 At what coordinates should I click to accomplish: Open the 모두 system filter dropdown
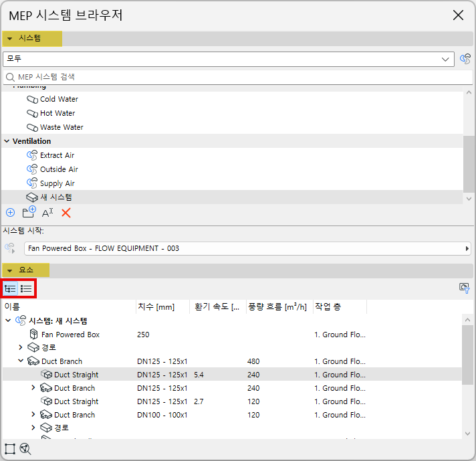point(228,59)
